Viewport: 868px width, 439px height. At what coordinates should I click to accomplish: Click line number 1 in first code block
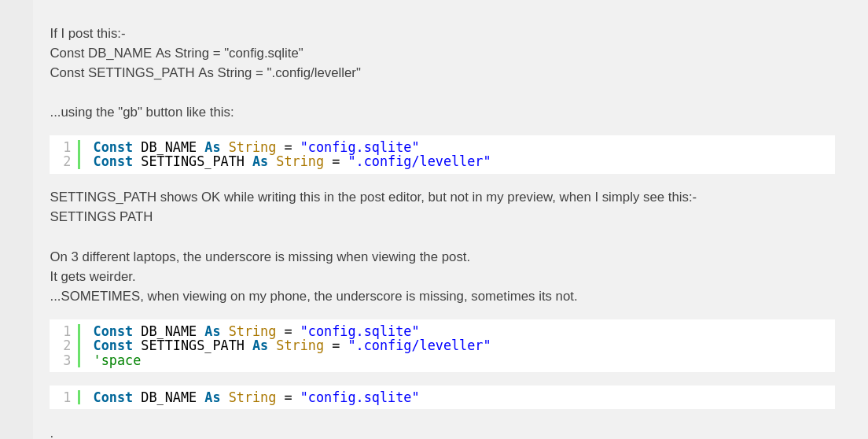[67, 147]
